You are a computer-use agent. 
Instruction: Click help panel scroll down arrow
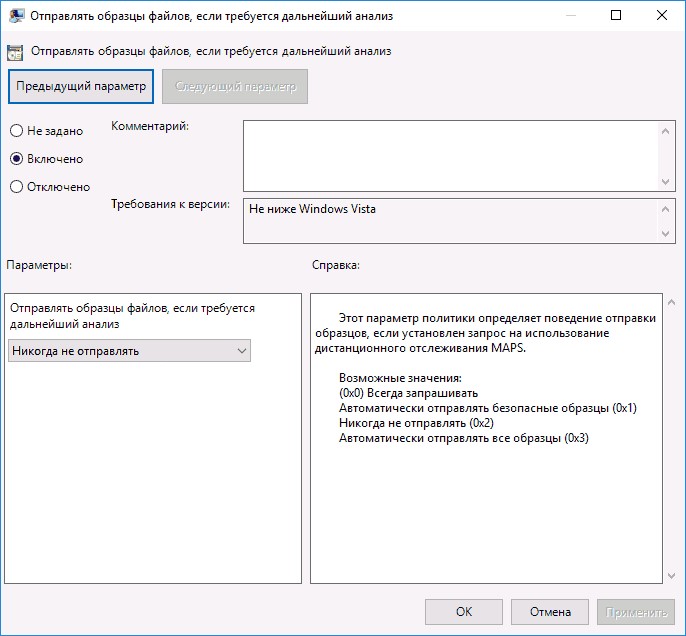tap(672, 576)
